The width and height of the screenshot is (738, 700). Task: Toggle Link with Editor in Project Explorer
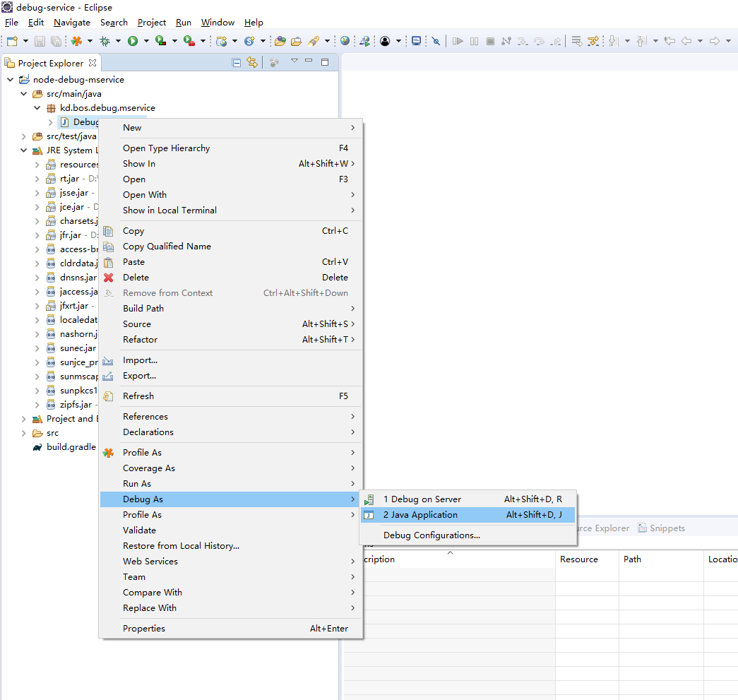(x=252, y=63)
